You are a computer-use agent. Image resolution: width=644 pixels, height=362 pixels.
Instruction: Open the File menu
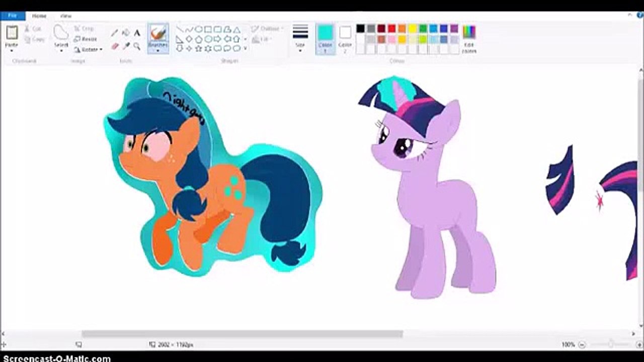tap(13, 16)
